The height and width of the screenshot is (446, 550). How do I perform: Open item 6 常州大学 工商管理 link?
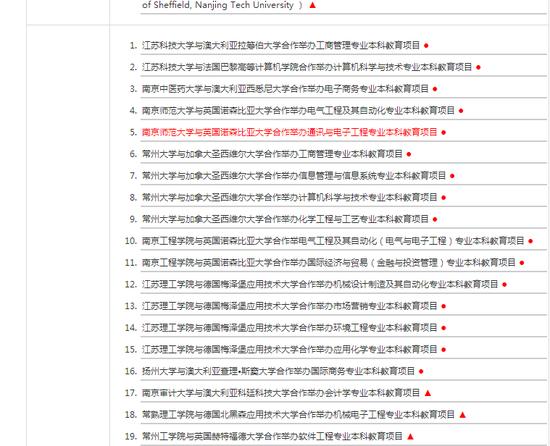point(272,154)
